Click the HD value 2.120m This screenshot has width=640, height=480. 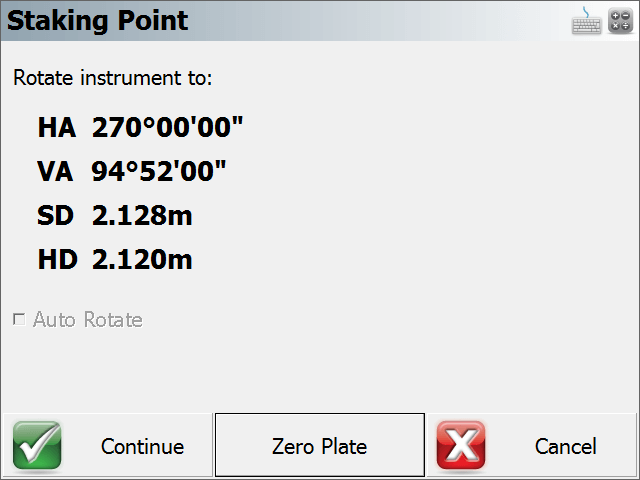142,259
